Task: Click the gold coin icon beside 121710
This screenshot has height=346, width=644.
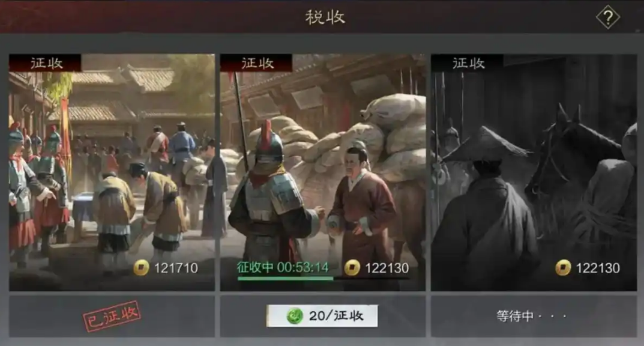Action: coord(141,268)
